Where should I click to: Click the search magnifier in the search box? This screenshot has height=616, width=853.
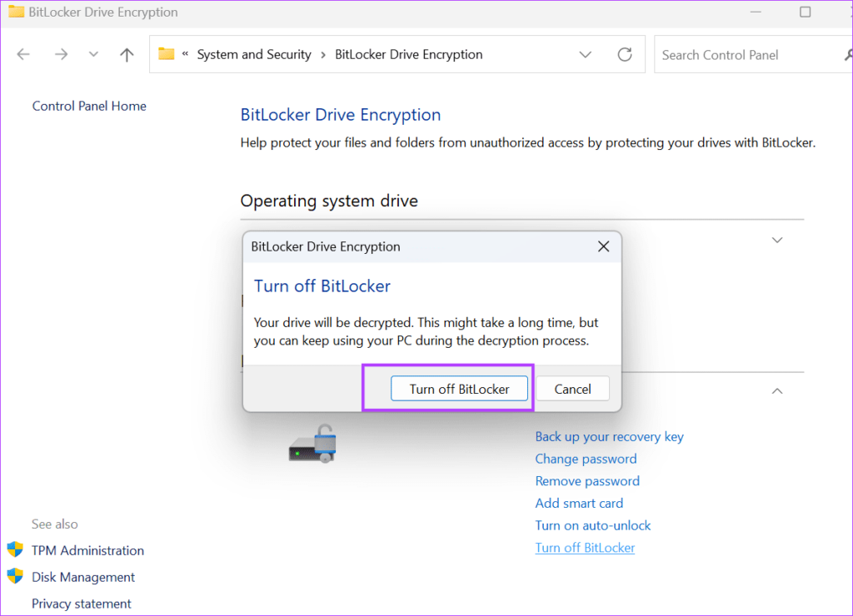click(x=848, y=54)
